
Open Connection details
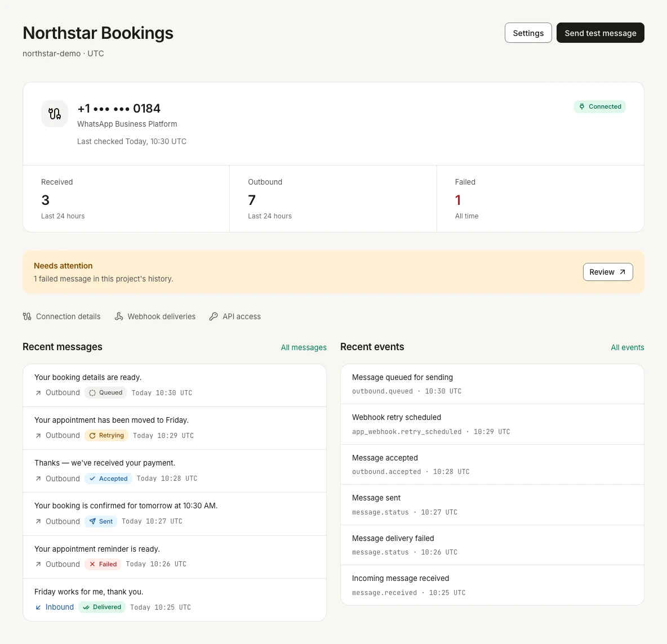pos(61,316)
